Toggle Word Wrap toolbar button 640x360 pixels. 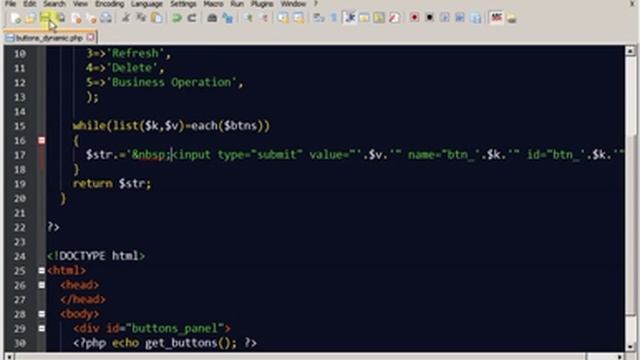click(x=319, y=18)
